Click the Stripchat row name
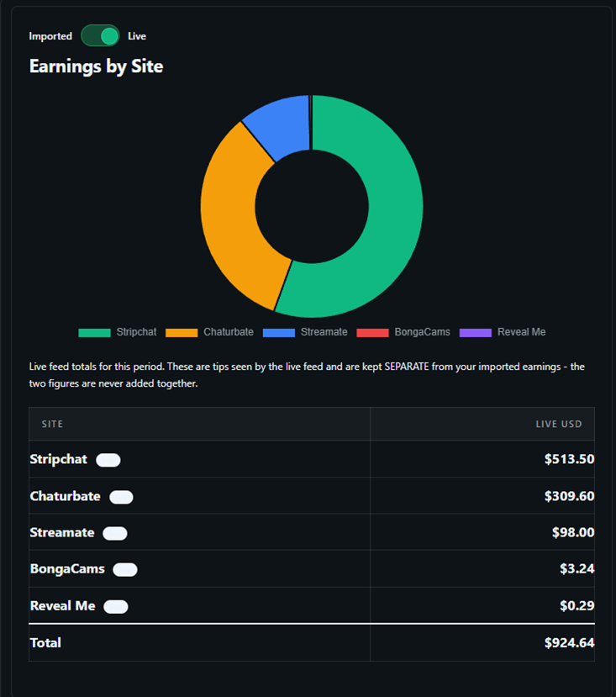This screenshot has height=697, width=616. (x=59, y=459)
